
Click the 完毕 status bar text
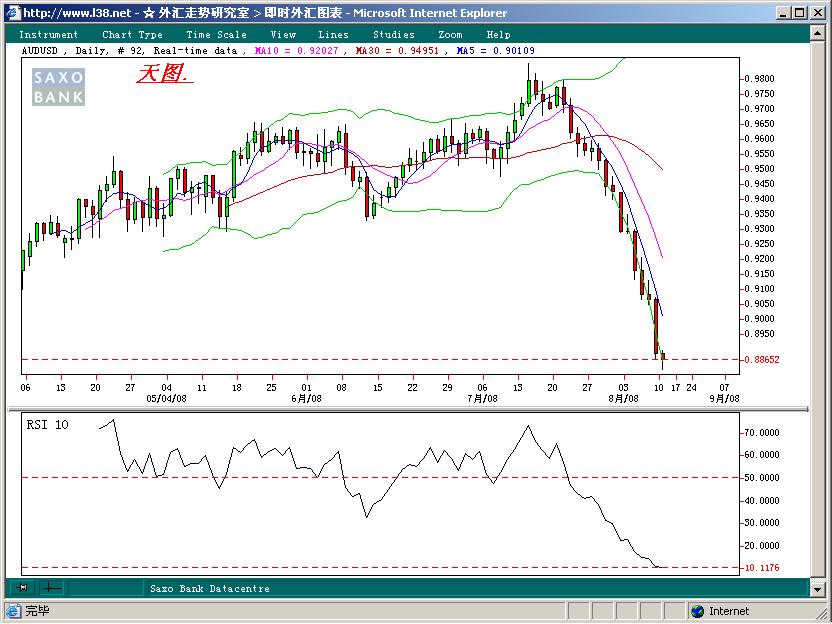[x=37, y=611]
